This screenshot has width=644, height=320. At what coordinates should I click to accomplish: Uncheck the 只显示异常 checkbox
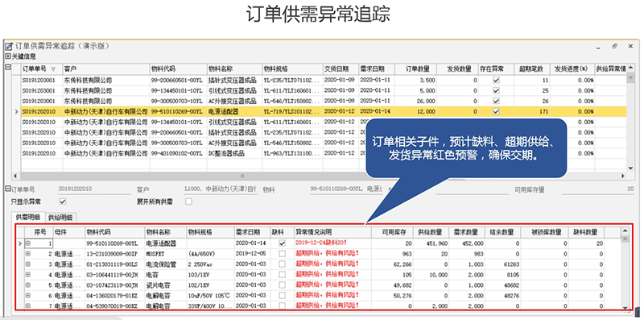coord(63,202)
